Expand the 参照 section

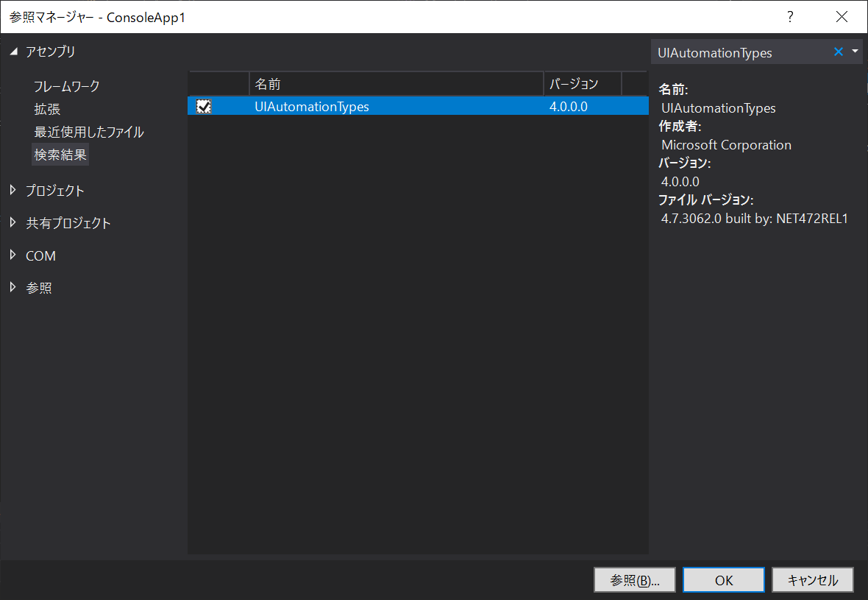click(x=13, y=288)
